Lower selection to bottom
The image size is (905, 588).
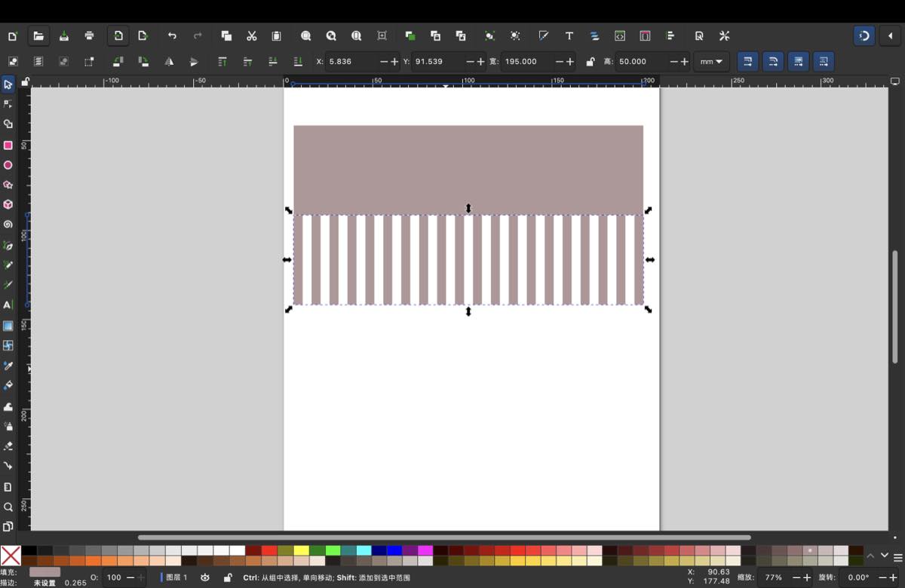[x=298, y=62]
